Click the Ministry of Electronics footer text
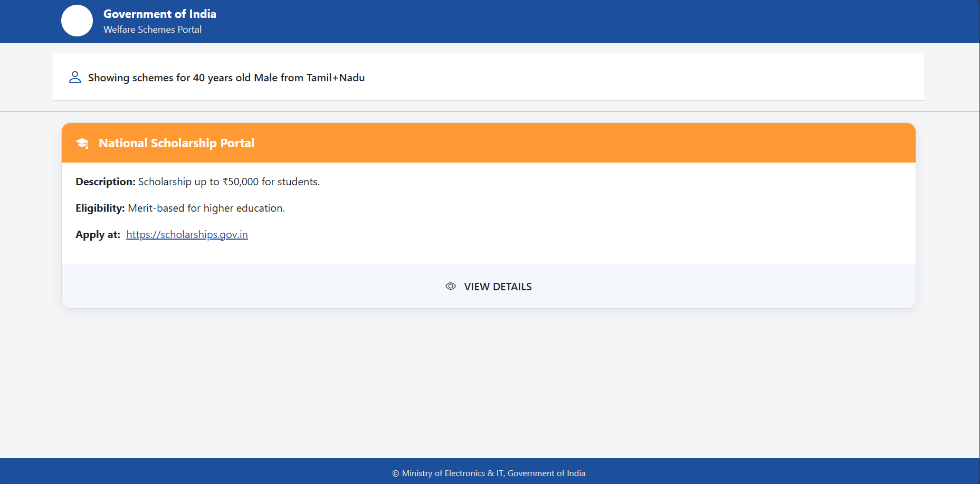Image resolution: width=980 pixels, height=484 pixels. pos(489,473)
